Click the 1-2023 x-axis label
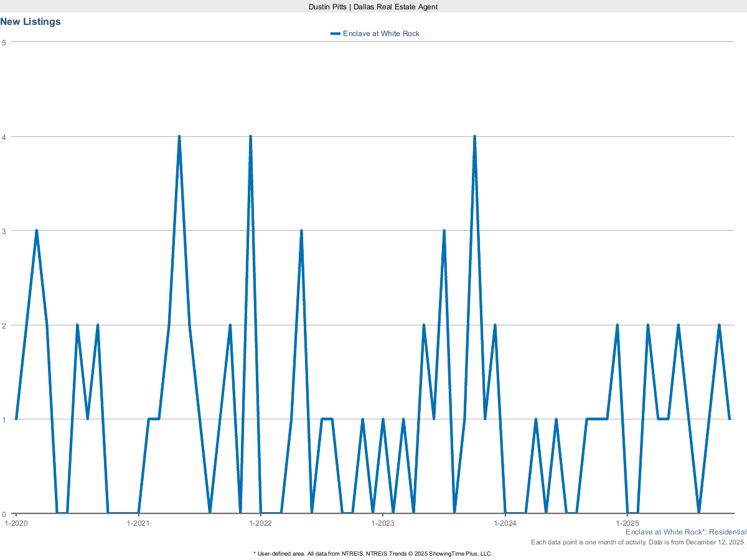 click(x=383, y=523)
